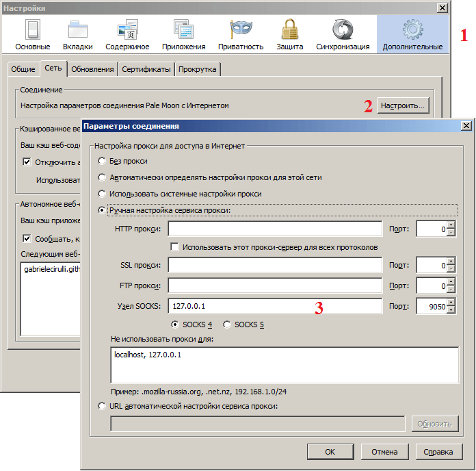Viewport: 476px width, 471px height.
Task: Switch to the Сертификаты tab
Action: 146,69
